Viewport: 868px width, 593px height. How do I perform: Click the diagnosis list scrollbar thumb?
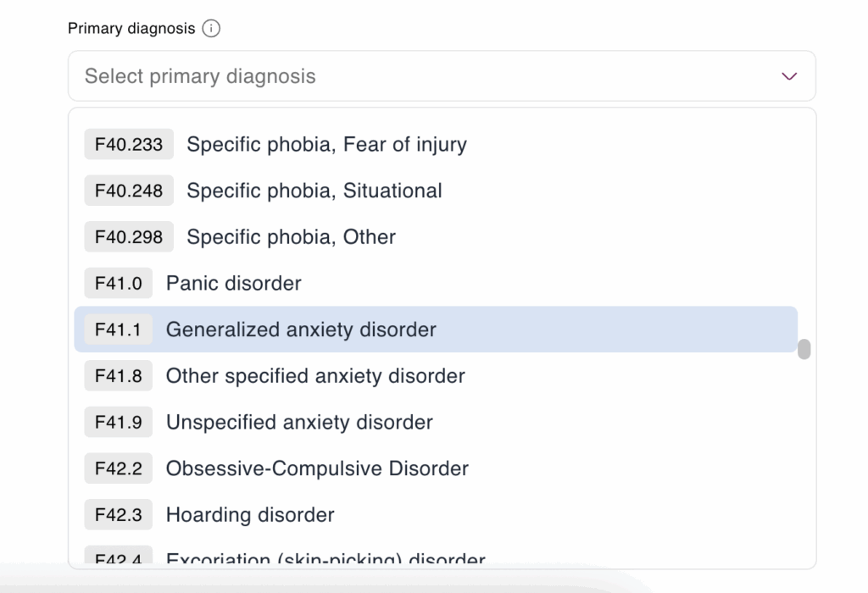tap(804, 349)
